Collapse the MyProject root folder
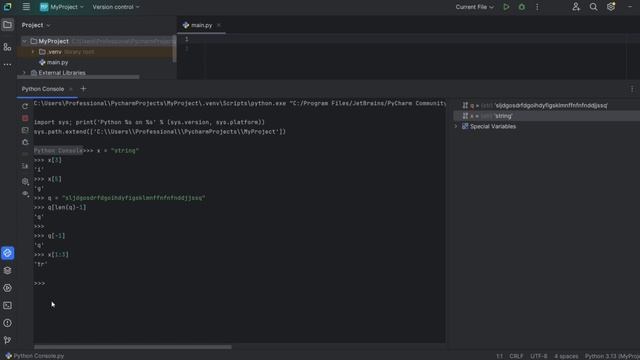Screen dimensions: 640x360 point(24,41)
